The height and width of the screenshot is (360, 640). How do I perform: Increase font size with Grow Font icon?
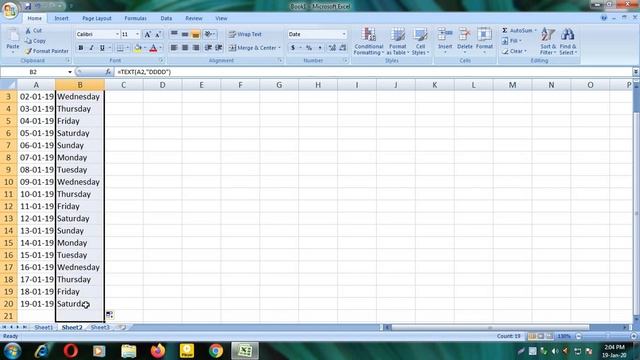[x=148, y=35]
